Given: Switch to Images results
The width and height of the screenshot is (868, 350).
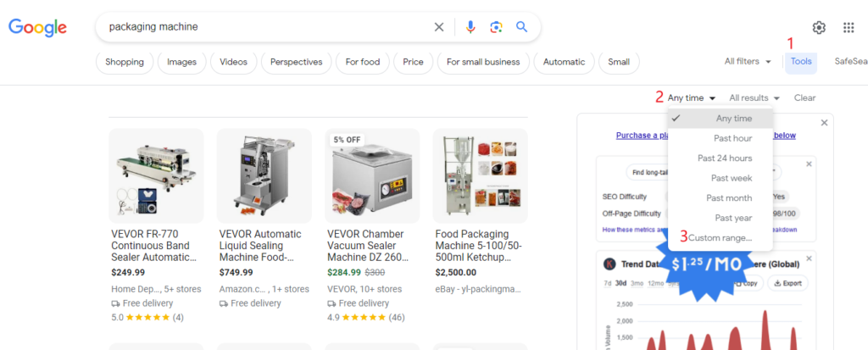Looking at the screenshot, I should 181,62.
